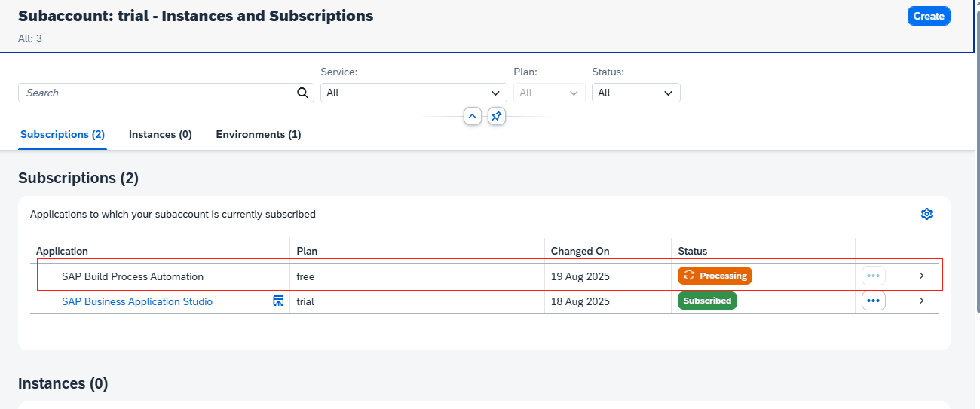Click the Create button
Image resolution: width=980 pixels, height=409 pixels.
tap(928, 16)
